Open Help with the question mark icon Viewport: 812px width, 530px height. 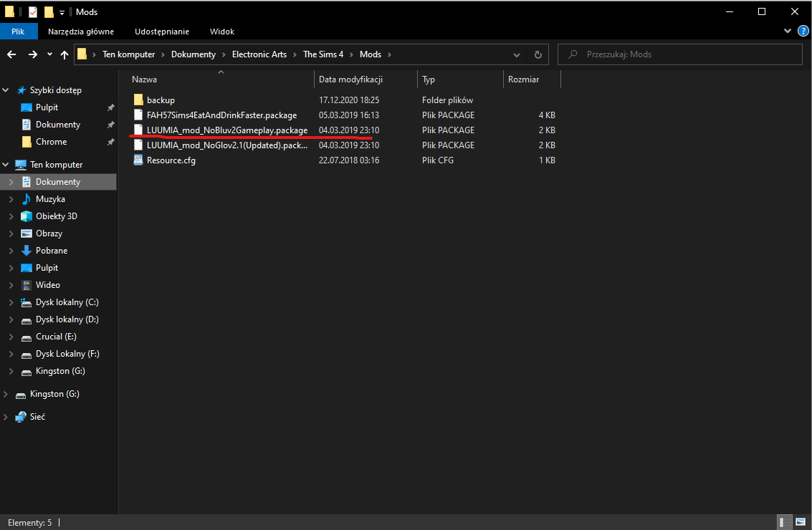803,32
